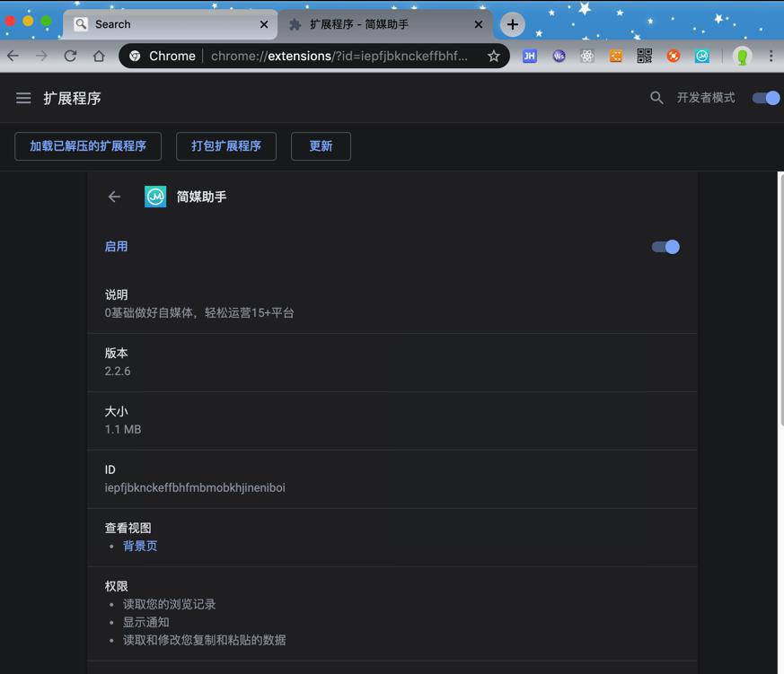Click 打包扩展程序 button
The width and height of the screenshot is (784, 674).
click(226, 146)
